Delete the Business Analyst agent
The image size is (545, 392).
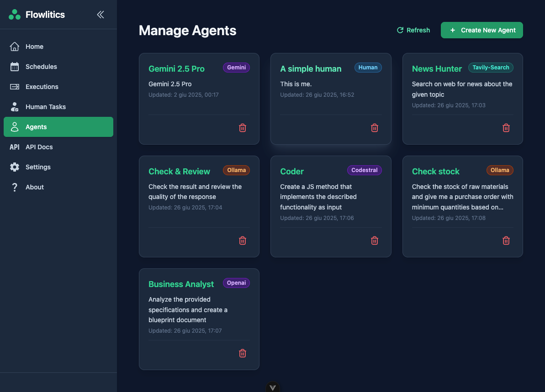[243, 353]
